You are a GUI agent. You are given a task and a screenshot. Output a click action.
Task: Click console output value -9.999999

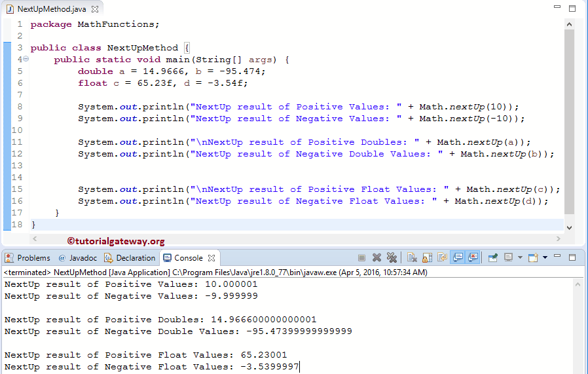(x=231, y=296)
